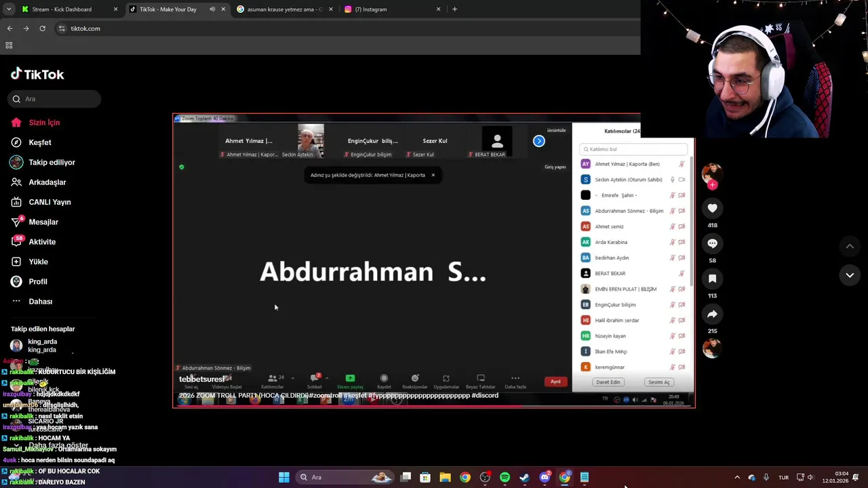Close the Kick Dashboard browser tab
Viewport: 868px width, 488px height.
click(115, 9)
